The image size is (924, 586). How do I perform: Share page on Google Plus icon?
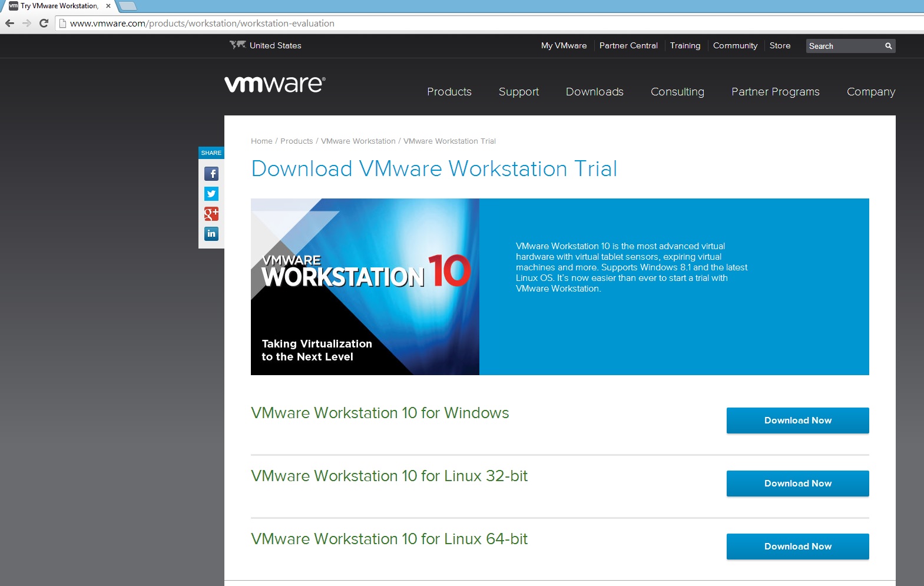click(211, 214)
